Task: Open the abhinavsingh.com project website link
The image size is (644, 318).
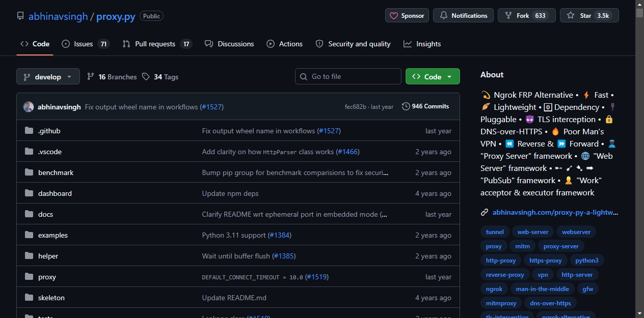Action: [x=555, y=212]
